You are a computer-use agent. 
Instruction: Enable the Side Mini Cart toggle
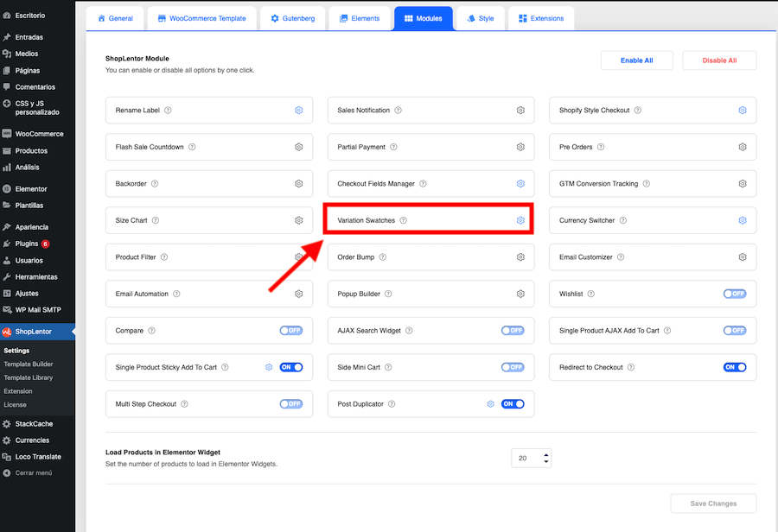click(513, 367)
